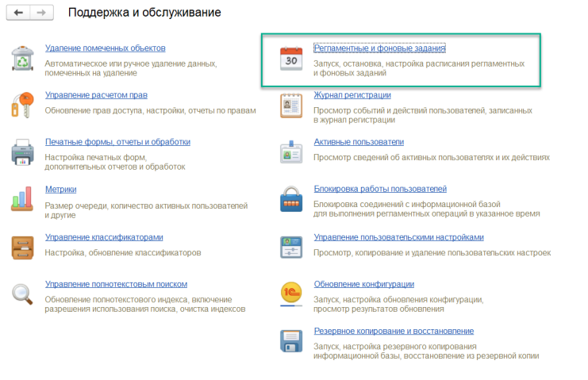Click the bar chart Metrics icon
588x380 pixels.
click(x=22, y=198)
